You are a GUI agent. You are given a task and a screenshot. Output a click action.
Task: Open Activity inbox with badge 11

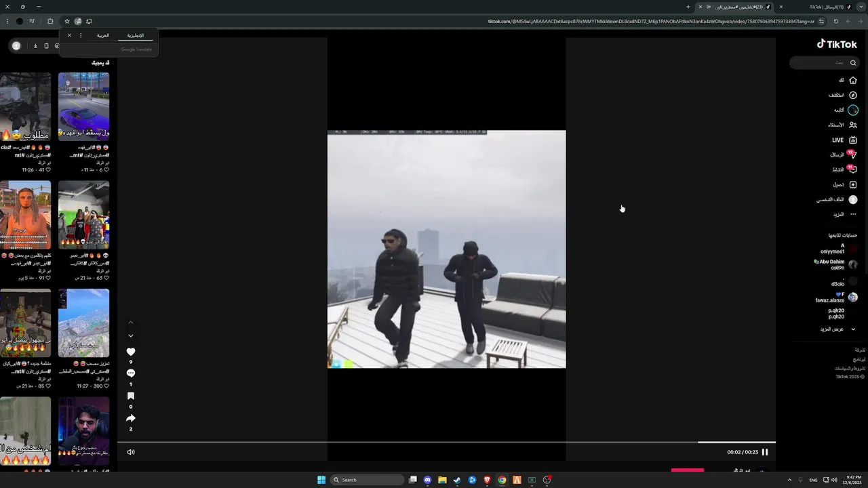click(x=853, y=169)
